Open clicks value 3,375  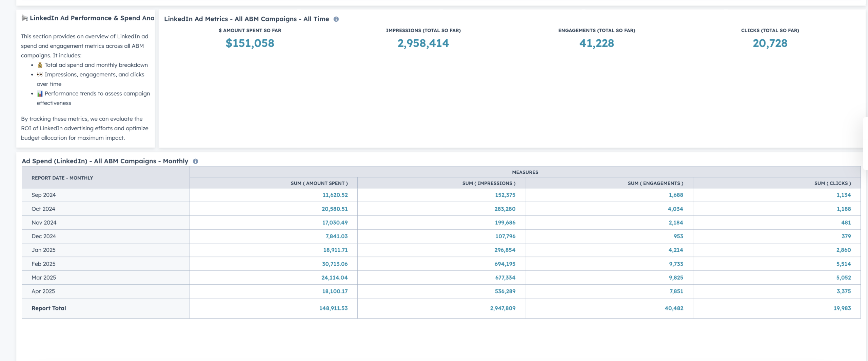pos(844,291)
